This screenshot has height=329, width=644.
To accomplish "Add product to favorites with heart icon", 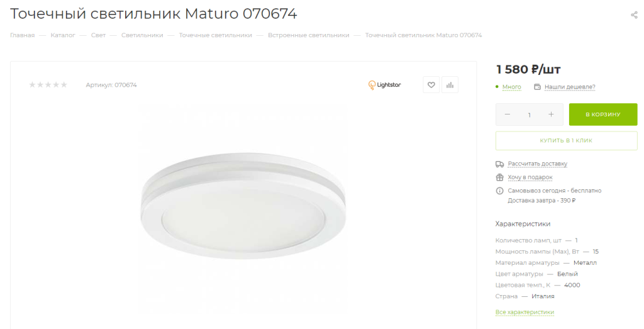I will pyautogui.click(x=431, y=85).
